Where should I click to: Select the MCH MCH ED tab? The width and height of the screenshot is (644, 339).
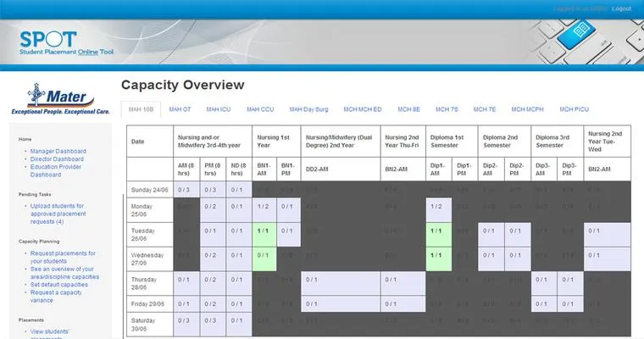[x=363, y=109]
